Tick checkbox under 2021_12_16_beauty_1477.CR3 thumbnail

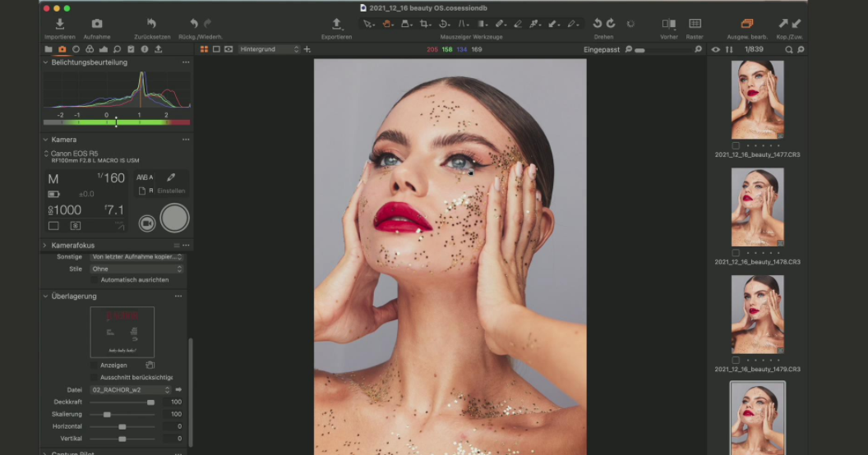point(736,146)
